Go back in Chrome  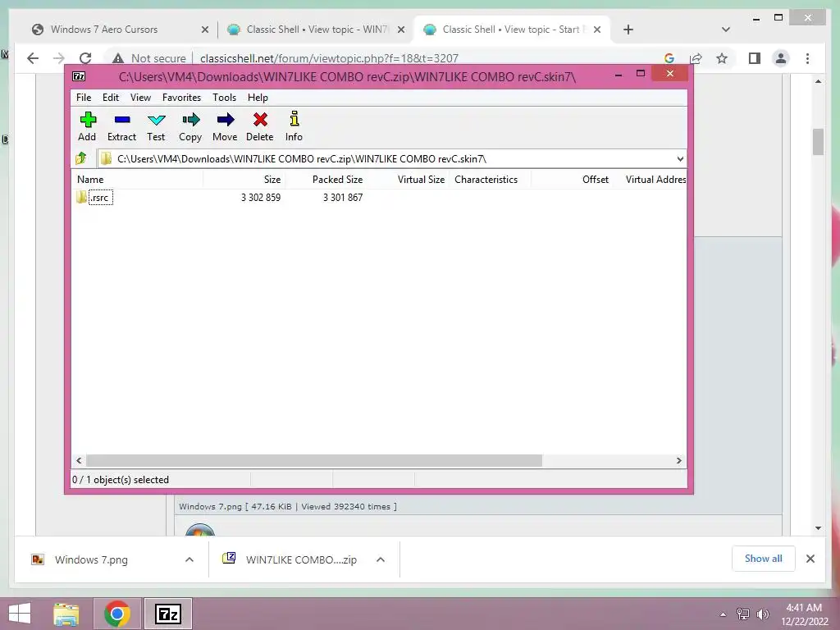(33, 58)
